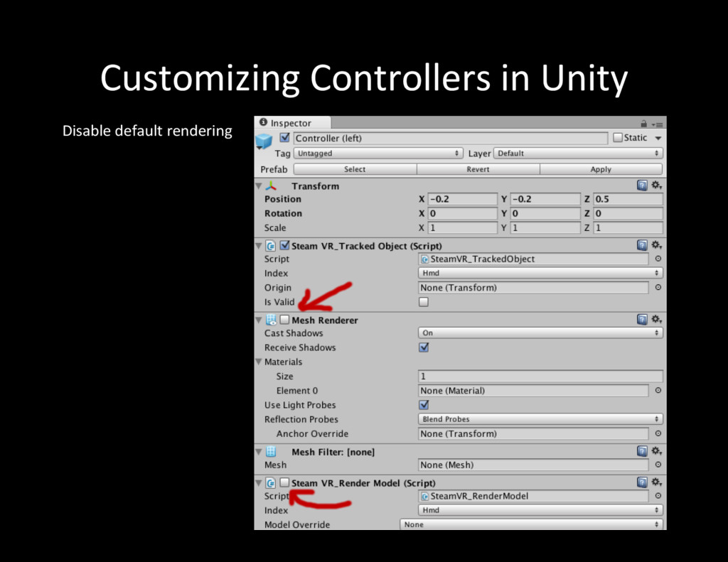Collapse the Steam VR_Tracked Object component
The image size is (728, 562).
coord(259,246)
